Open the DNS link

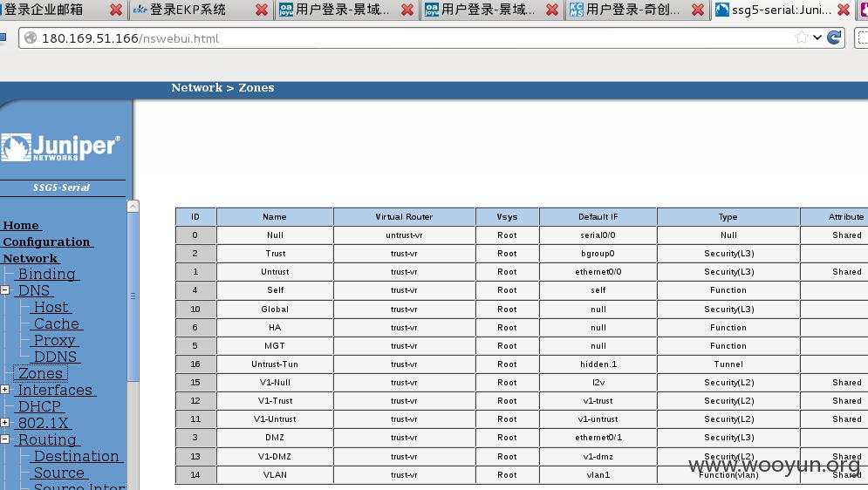coord(34,290)
